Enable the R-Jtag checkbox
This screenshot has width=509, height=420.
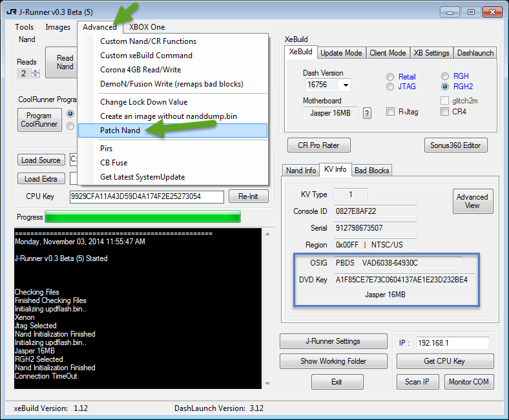pyautogui.click(x=390, y=112)
